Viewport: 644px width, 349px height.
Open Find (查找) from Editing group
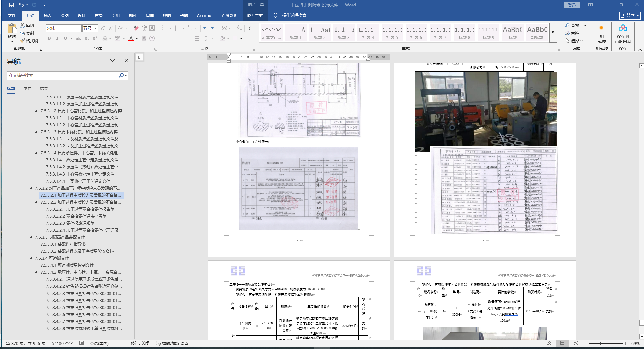[x=572, y=25]
